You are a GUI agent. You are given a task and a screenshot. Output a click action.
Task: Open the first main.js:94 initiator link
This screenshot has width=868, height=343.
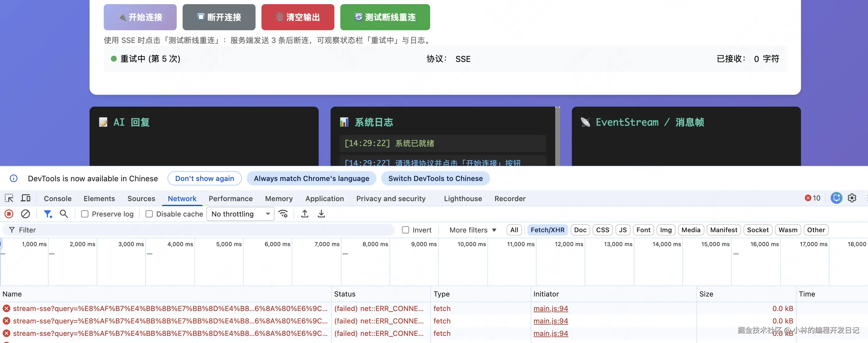tap(551, 308)
